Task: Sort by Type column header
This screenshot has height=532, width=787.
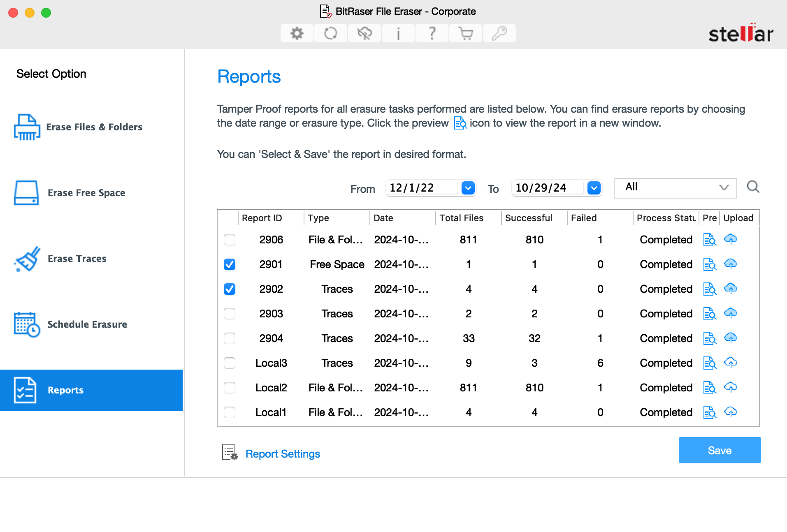Action: pos(337,218)
